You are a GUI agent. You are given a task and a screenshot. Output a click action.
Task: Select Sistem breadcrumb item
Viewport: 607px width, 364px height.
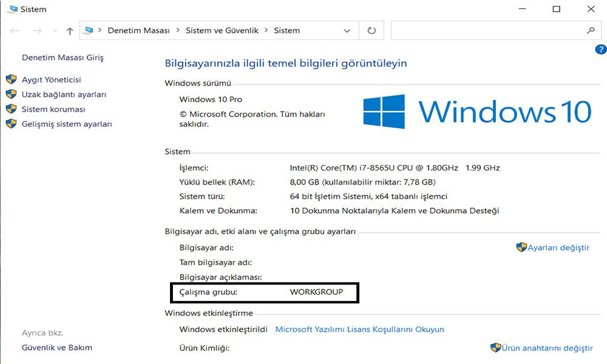coord(287,30)
